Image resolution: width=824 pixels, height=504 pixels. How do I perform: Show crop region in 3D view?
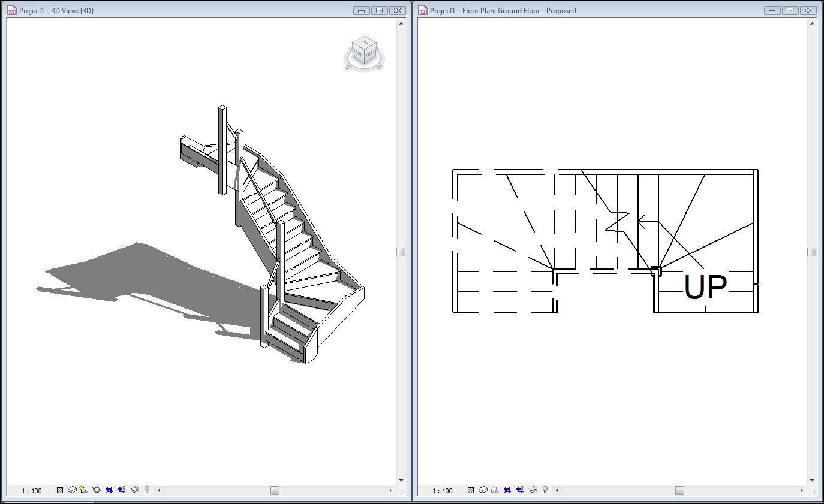coord(122,490)
